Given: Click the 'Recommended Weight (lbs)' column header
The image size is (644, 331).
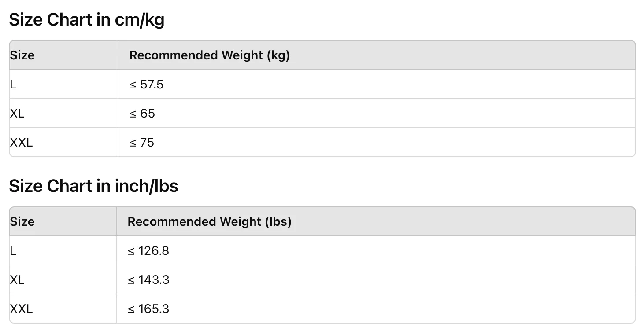Looking at the screenshot, I should [209, 222].
